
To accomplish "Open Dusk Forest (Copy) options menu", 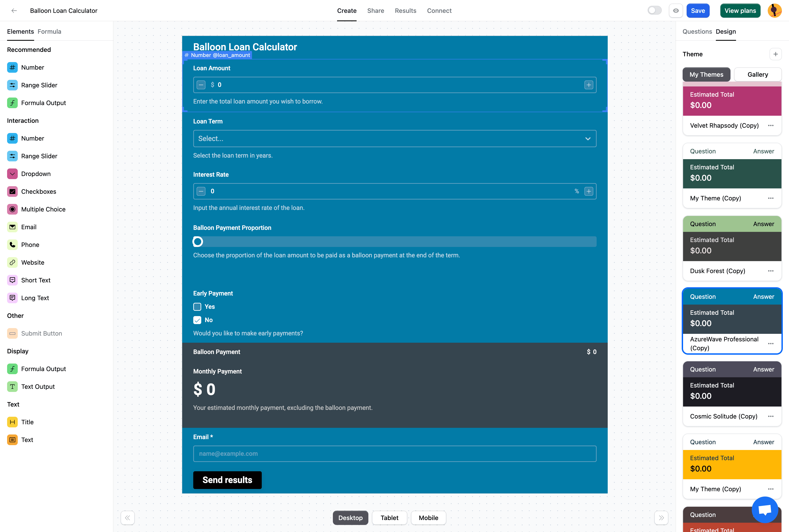I will tap(771, 271).
